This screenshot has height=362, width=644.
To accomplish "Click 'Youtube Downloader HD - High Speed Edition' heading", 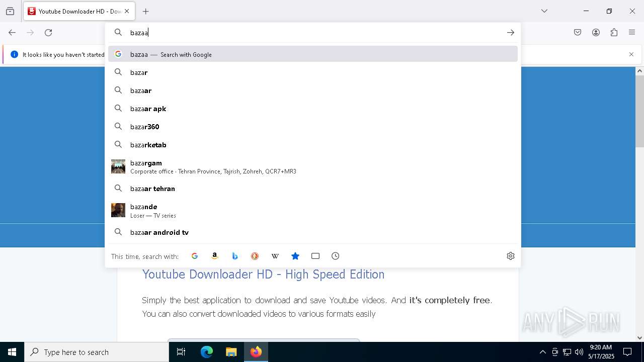I will click(x=263, y=274).
